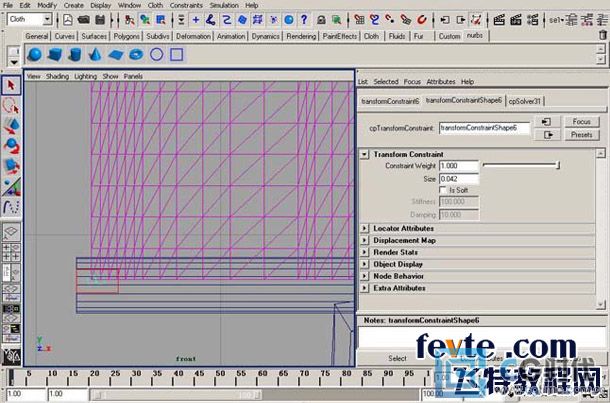This screenshot has width=610, height=403.
Task: Open the Simulation menu
Action: pyautogui.click(x=224, y=5)
